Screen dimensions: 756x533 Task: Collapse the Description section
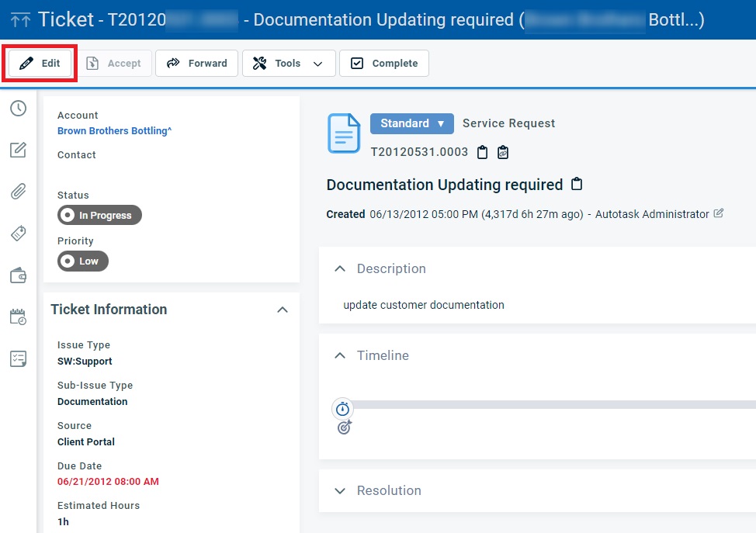tap(339, 268)
